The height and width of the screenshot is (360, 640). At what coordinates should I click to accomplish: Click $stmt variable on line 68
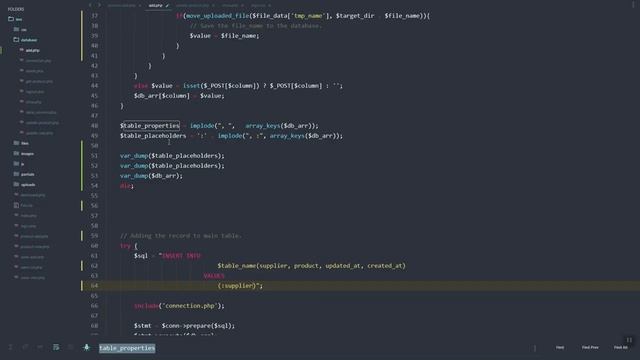tap(142, 326)
